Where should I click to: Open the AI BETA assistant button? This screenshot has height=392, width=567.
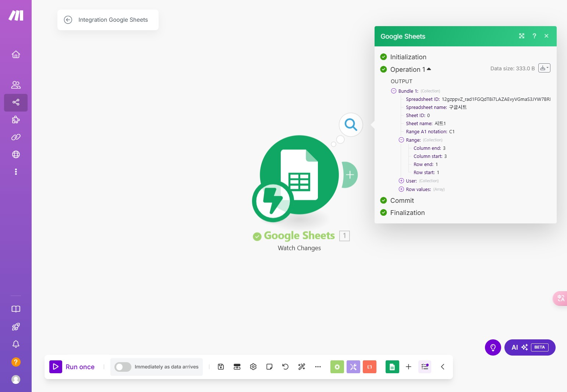[530, 347]
